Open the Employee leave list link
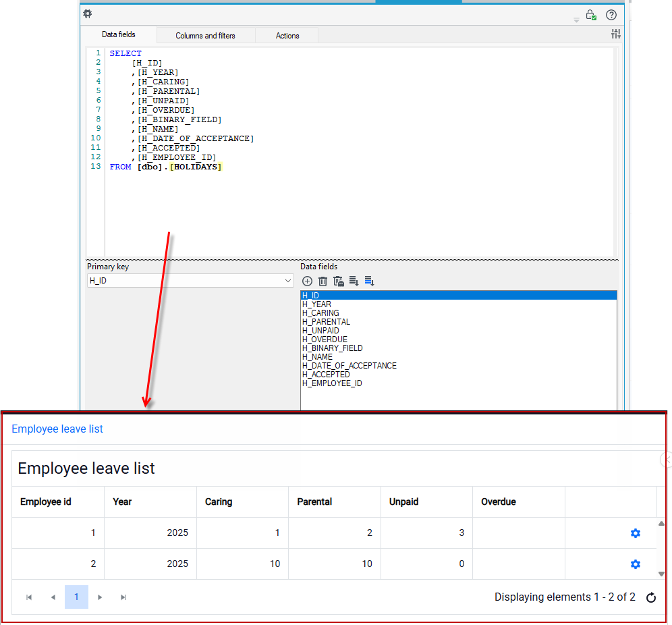 tap(57, 429)
